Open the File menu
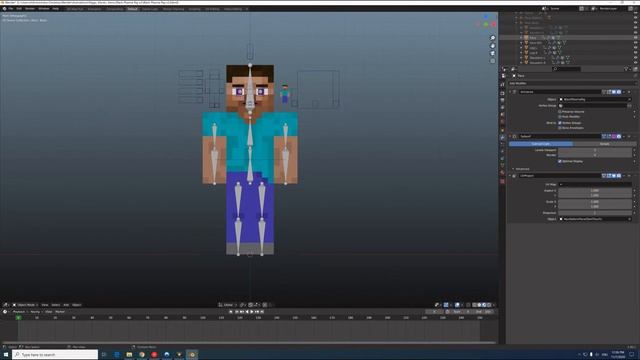 point(11,9)
